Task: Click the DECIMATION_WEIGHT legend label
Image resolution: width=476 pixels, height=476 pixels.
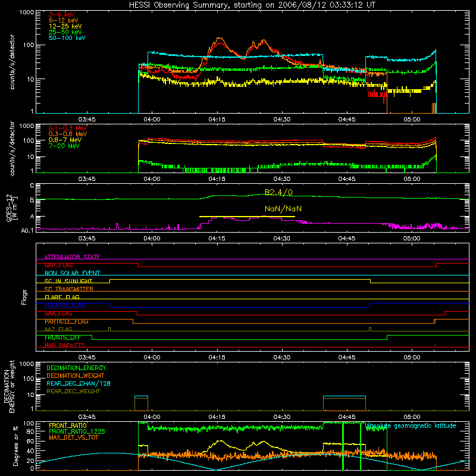Action: coord(76,376)
